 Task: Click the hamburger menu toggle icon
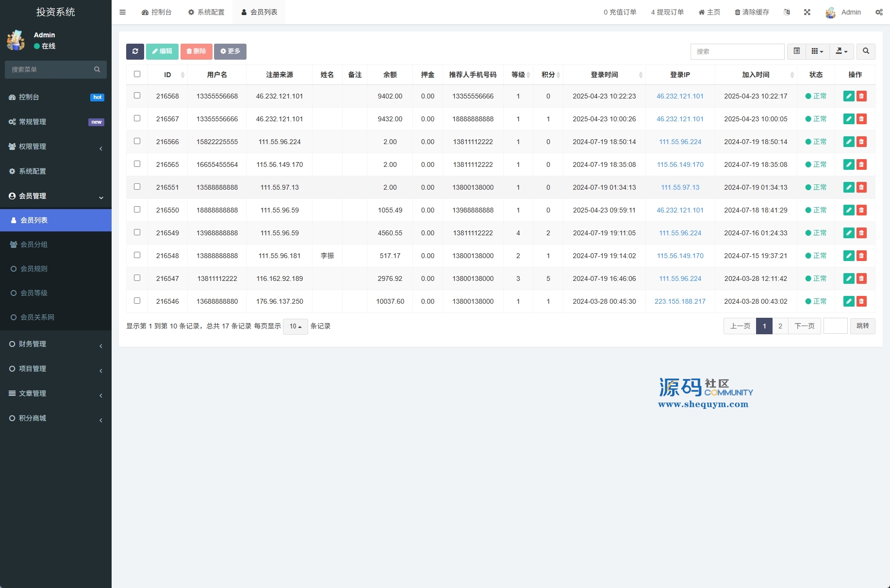pos(123,12)
